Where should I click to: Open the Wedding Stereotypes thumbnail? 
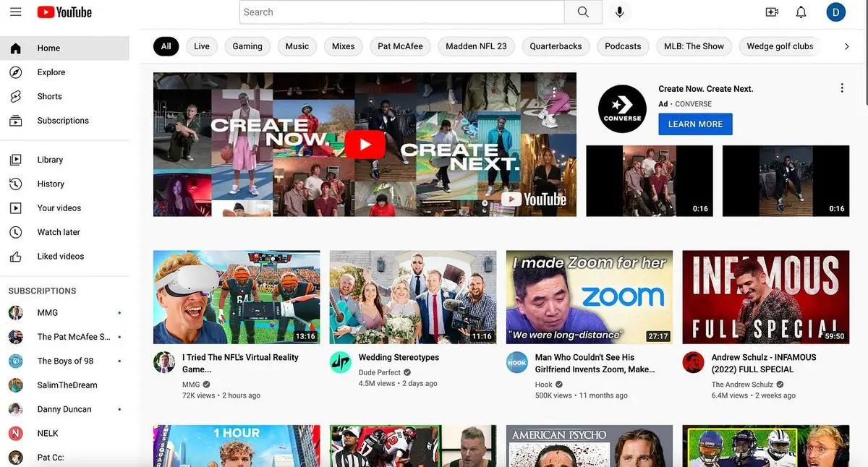pyautogui.click(x=413, y=297)
